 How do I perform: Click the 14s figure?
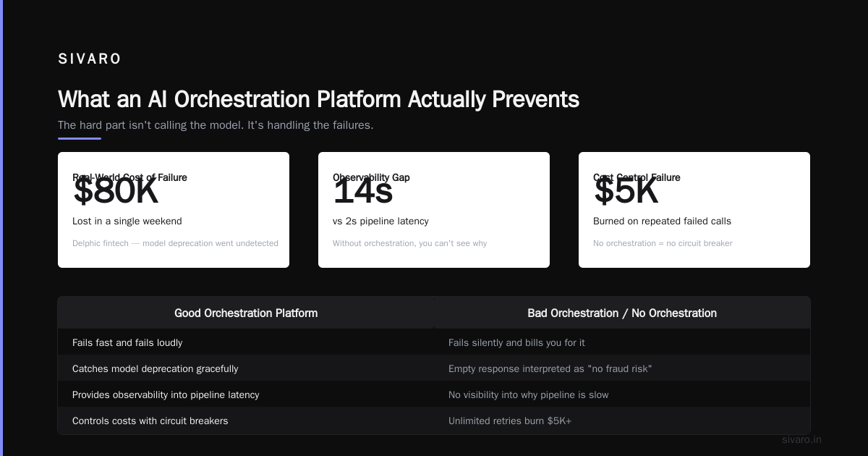363,193
